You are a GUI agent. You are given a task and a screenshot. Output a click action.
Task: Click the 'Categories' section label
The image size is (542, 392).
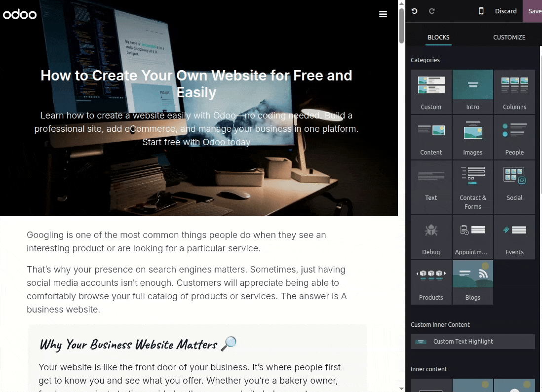(425, 60)
